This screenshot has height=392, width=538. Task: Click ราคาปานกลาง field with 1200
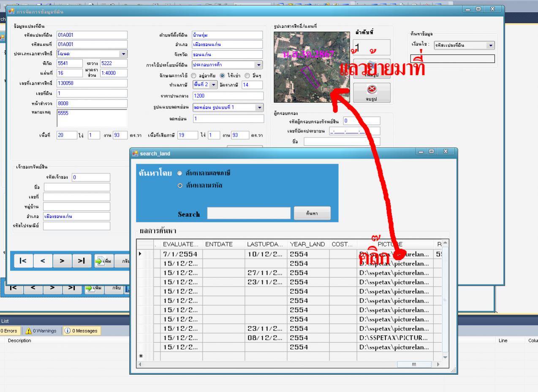(x=227, y=96)
